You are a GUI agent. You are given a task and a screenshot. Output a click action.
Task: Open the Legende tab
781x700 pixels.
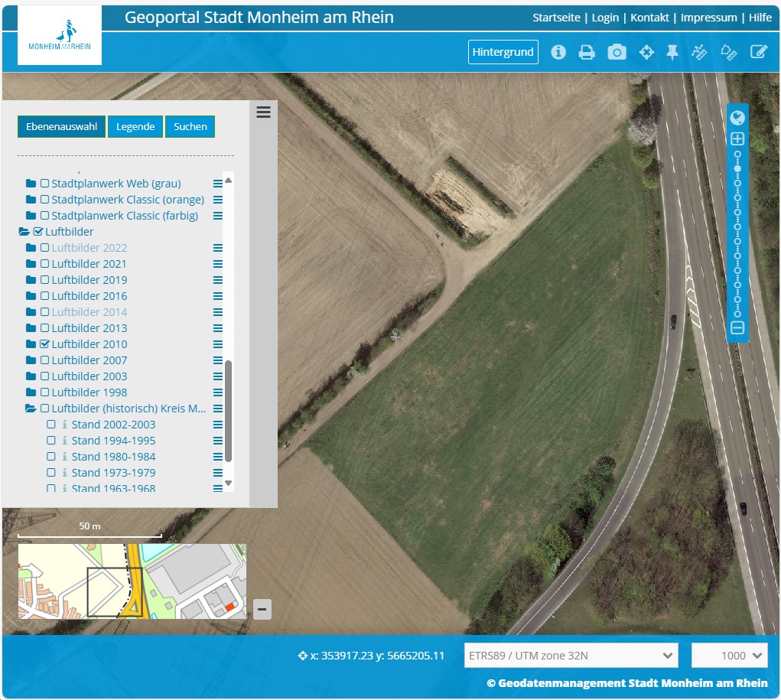pos(135,126)
